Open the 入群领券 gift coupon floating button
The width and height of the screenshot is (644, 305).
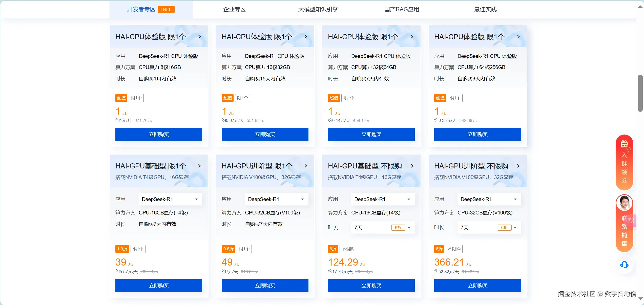coord(624,162)
